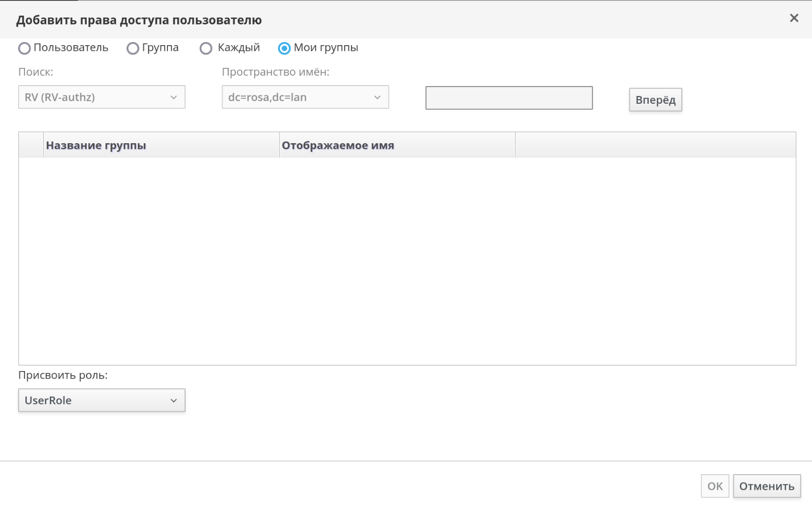Expand the dc=rosa,dc=lan namespace dropdown
The height and width of the screenshot is (511, 812).
point(305,98)
